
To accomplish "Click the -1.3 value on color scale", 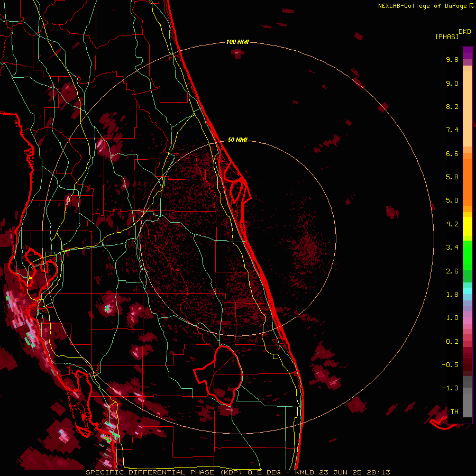I will (450, 388).
